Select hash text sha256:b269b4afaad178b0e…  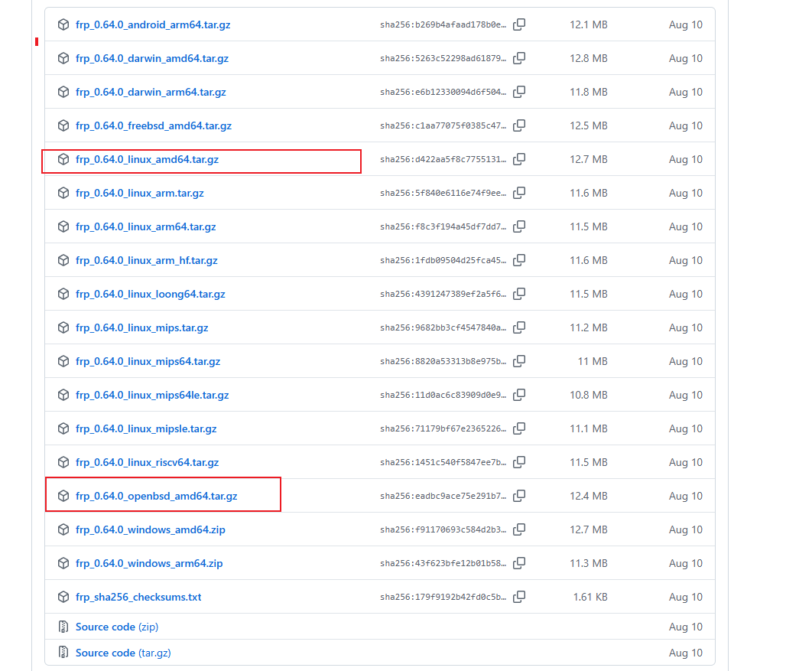click(443, 24)
